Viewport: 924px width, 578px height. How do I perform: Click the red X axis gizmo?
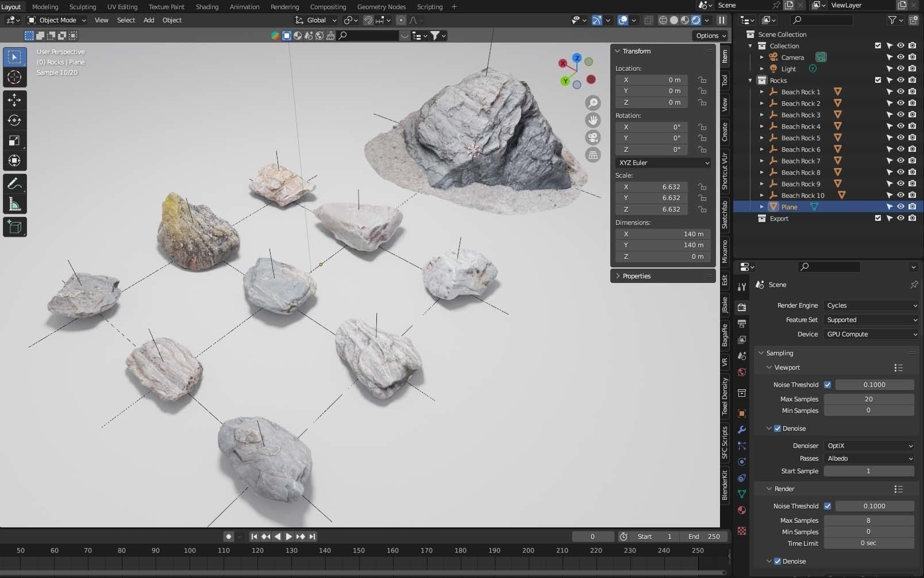563,63
